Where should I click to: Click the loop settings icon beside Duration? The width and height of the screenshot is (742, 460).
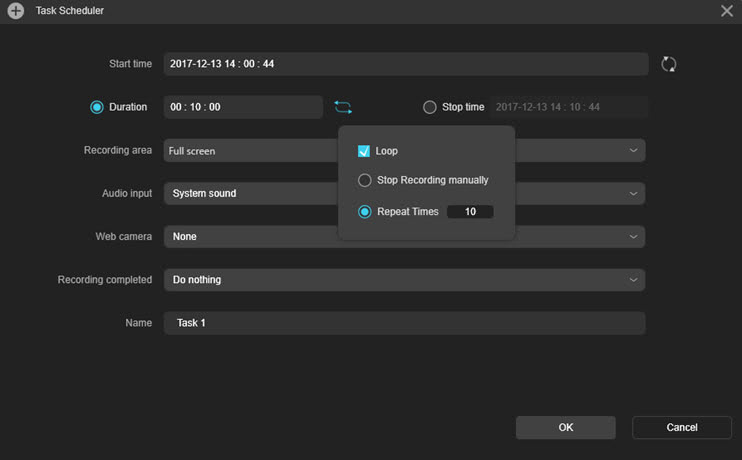(x=343, y=107)
